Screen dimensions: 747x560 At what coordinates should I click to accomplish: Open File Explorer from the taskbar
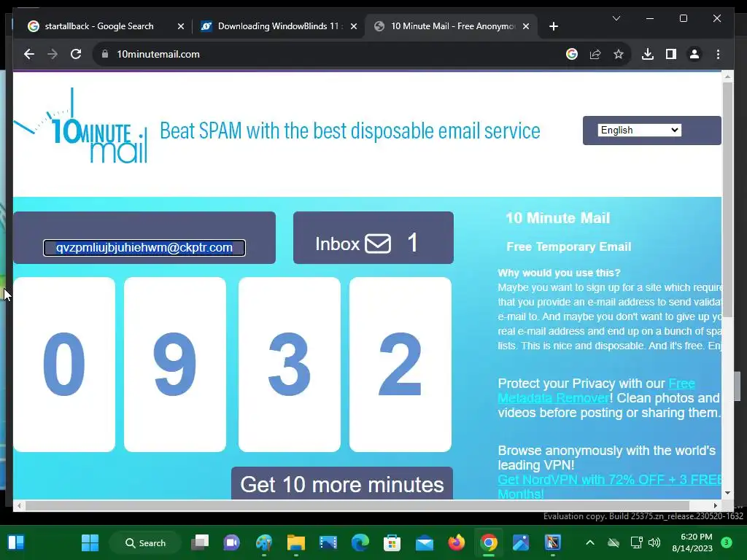(x=296, y=542)
